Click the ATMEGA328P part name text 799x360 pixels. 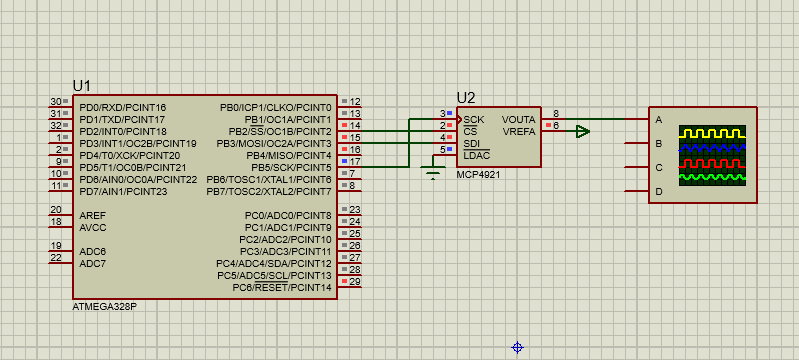coord(104,307)
